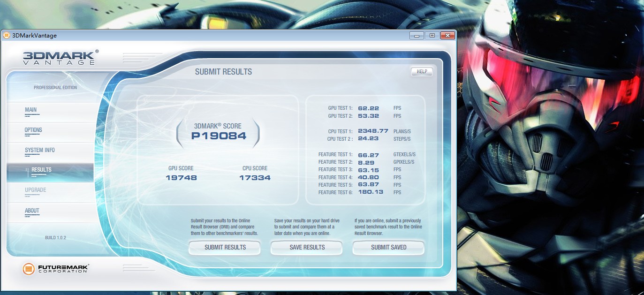Viewport: 644px width, 295px height.
Task: Click the 3DMARK SCORE label
Action: 218,126
